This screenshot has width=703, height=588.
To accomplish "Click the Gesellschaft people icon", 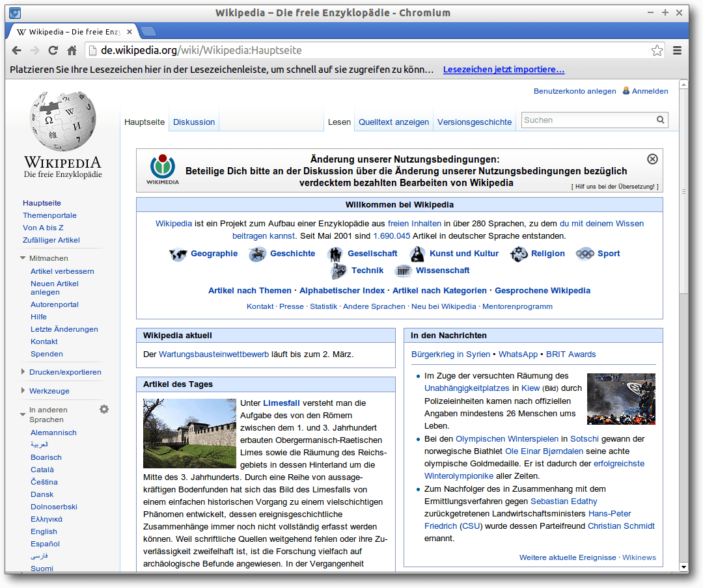I will click(335, 254).
